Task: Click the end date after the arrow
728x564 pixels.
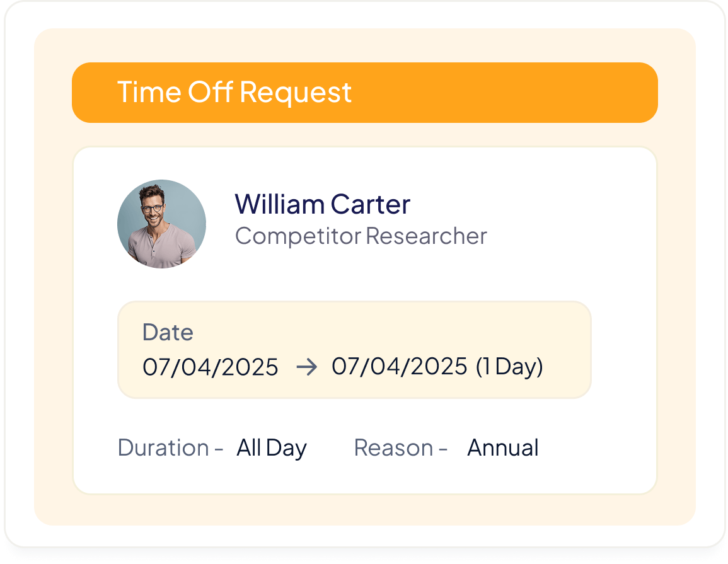Action: (400, 366)
